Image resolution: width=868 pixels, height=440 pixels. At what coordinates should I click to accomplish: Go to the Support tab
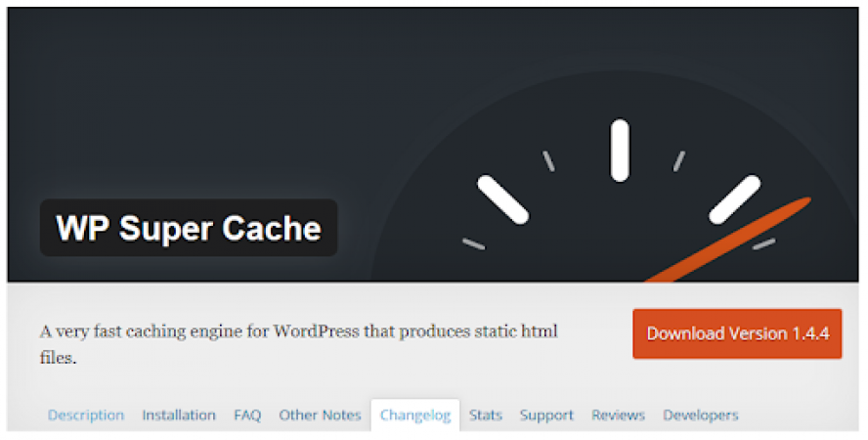tap(546, 416)
